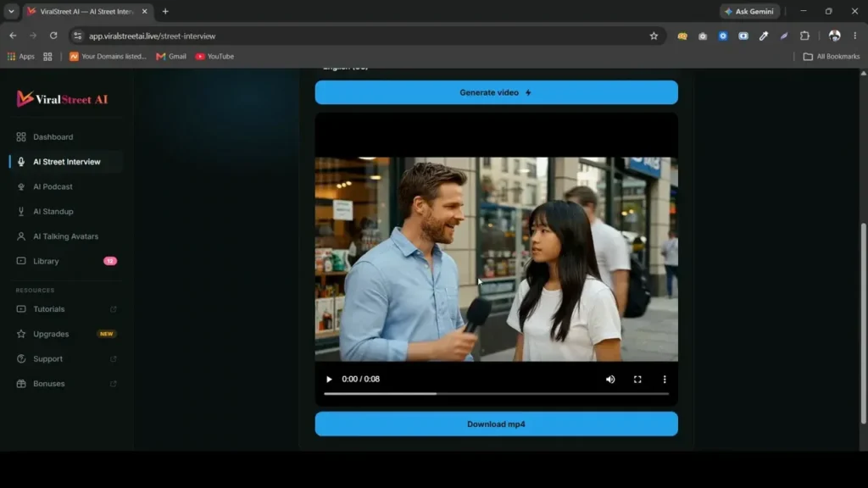Open the Apps bookmarks shortcut

(20, 57)
